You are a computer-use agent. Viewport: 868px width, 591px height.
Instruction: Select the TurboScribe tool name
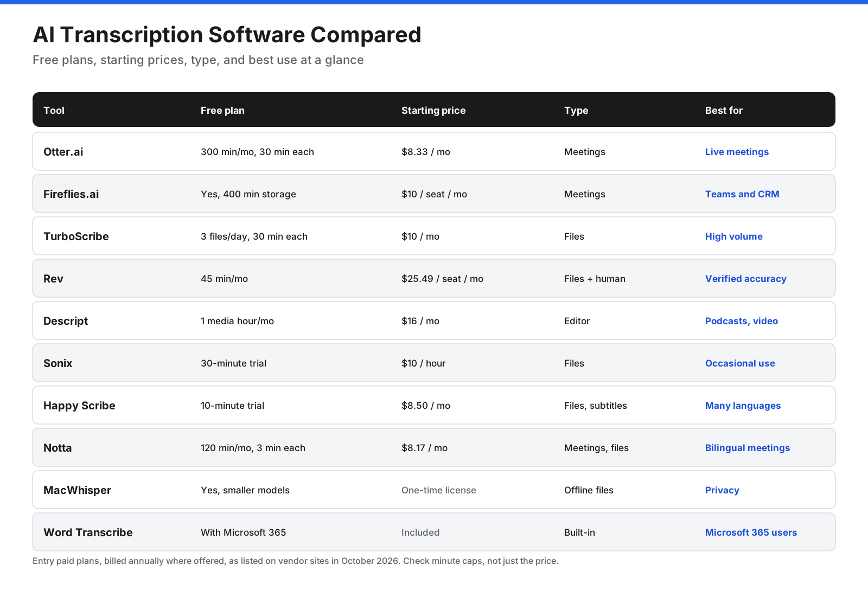pos(76,236)
